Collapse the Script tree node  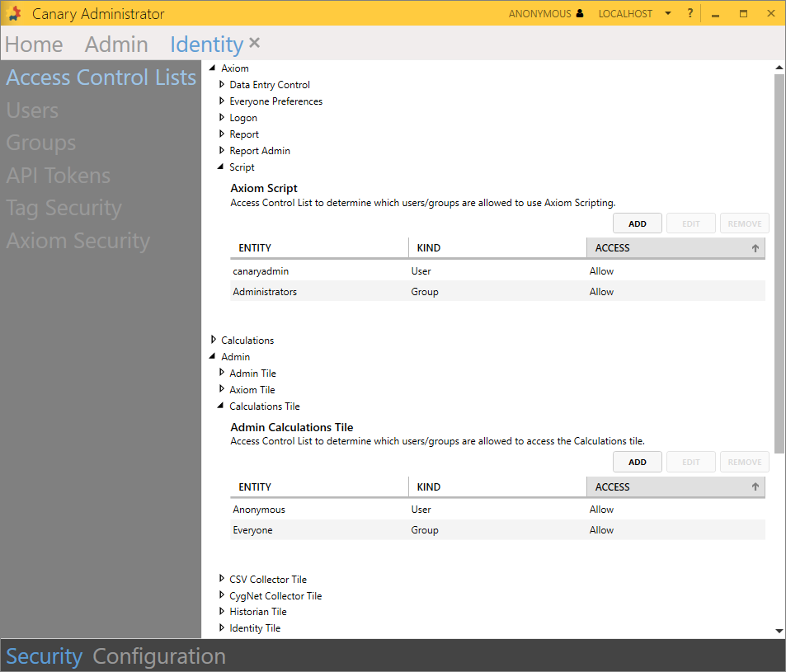point(221,167)
